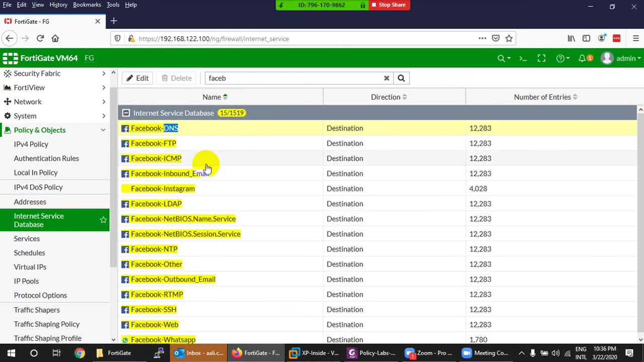Collapse Policy & Objects menu
Screen dimensions: 644x362
tap(54, 130)
